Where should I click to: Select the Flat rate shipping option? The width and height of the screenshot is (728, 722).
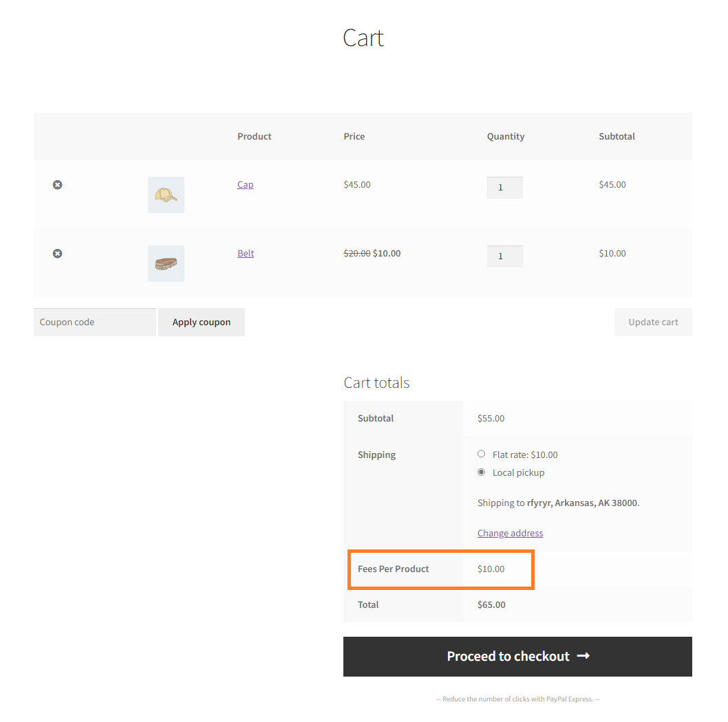coord(482,454)
